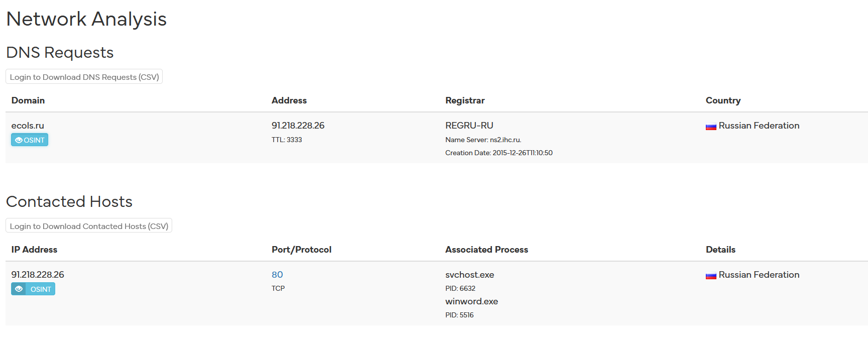Viewport: 868px width, 342px height.
Task: Select the Contacted Hosts section heading
Action: 69,201
